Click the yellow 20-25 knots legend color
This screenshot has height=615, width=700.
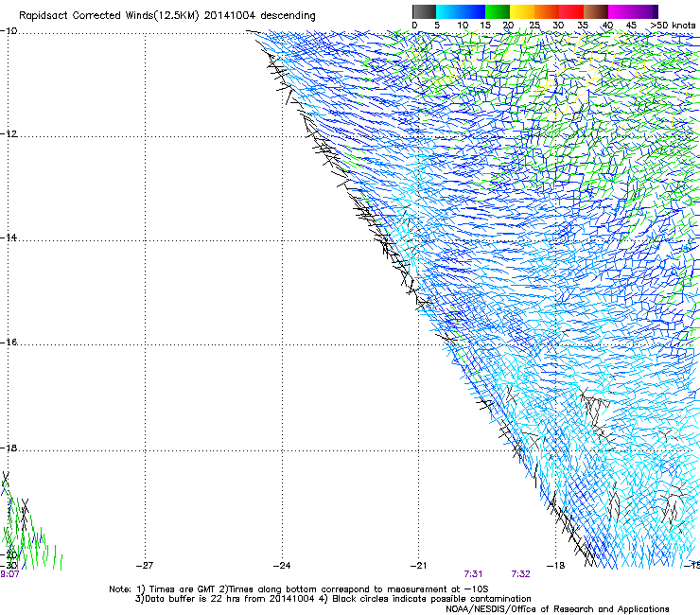[x=522, y=11]
